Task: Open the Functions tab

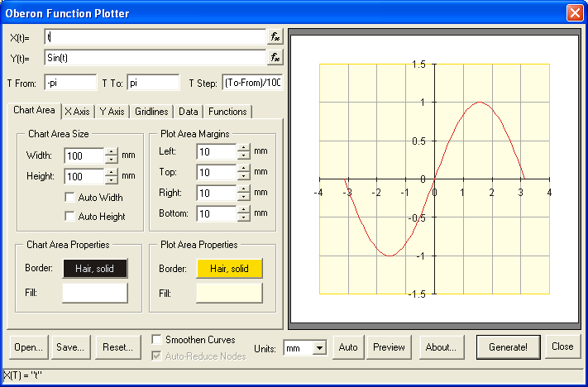Action: tap(227, 112)
